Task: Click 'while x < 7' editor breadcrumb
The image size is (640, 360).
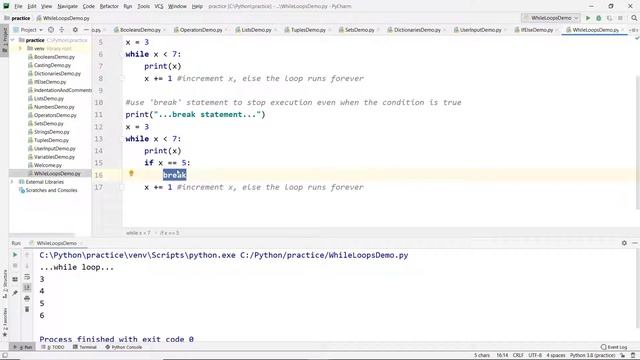Action: [x=138, y=233]
